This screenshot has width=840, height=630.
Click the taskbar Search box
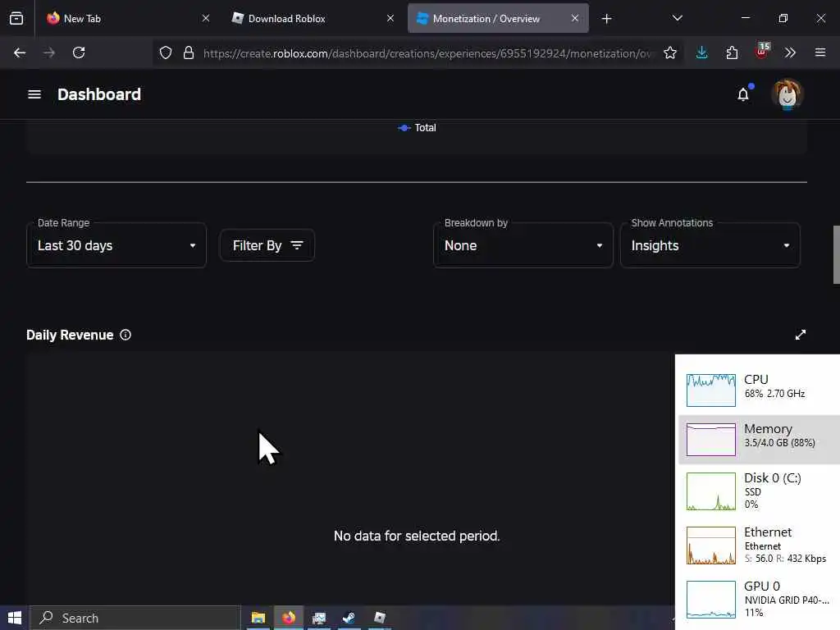(x=135, y=618)
